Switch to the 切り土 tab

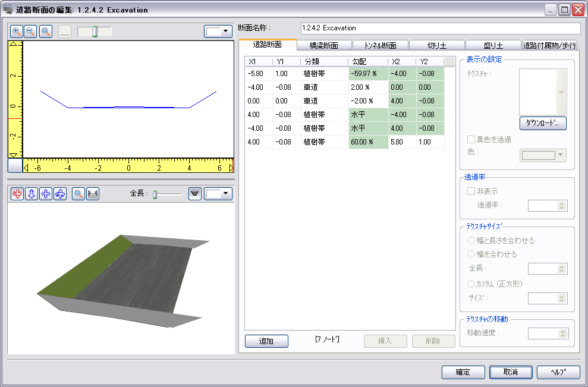click(437, 45)
